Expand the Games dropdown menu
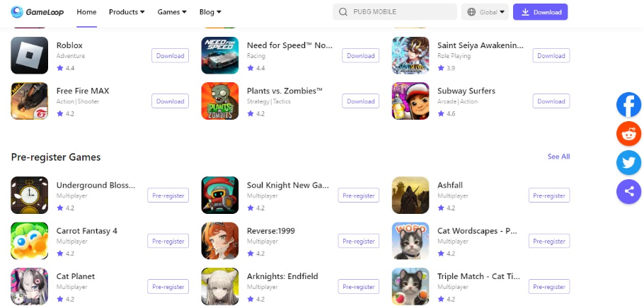The height and width of the screenshot is (306, 644). coord(172,12)
